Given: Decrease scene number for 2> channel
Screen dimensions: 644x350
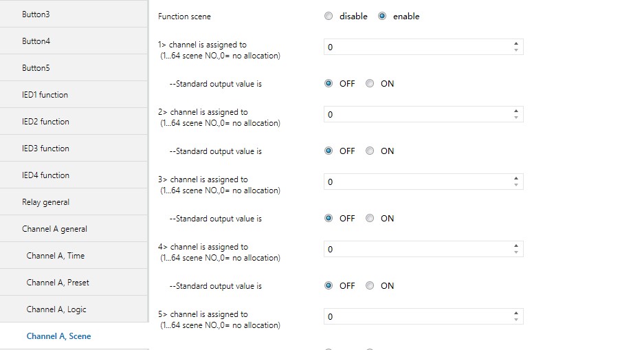Looking at the screenshot, I should tap(516, 118).
